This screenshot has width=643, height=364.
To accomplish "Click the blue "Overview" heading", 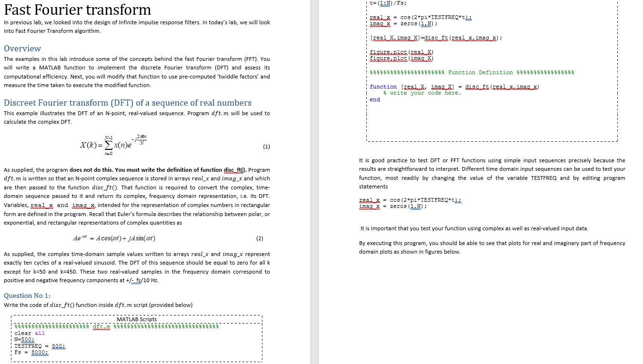I will click(22, 48).
